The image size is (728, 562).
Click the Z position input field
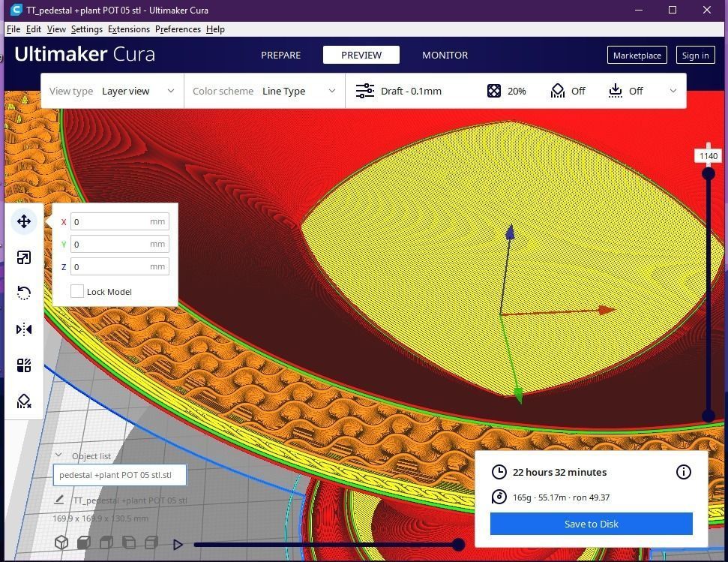pos(120,266)
